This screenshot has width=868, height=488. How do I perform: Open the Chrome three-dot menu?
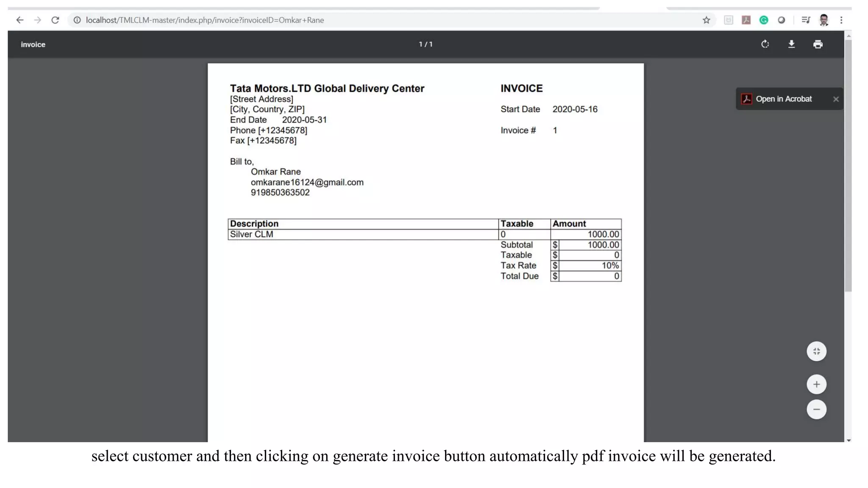(841, 20)
